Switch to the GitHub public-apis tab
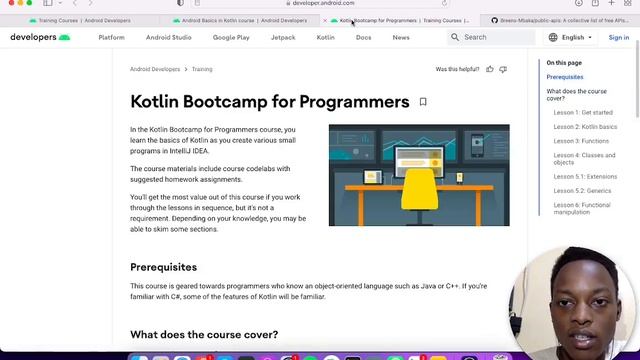 (560, 20)
